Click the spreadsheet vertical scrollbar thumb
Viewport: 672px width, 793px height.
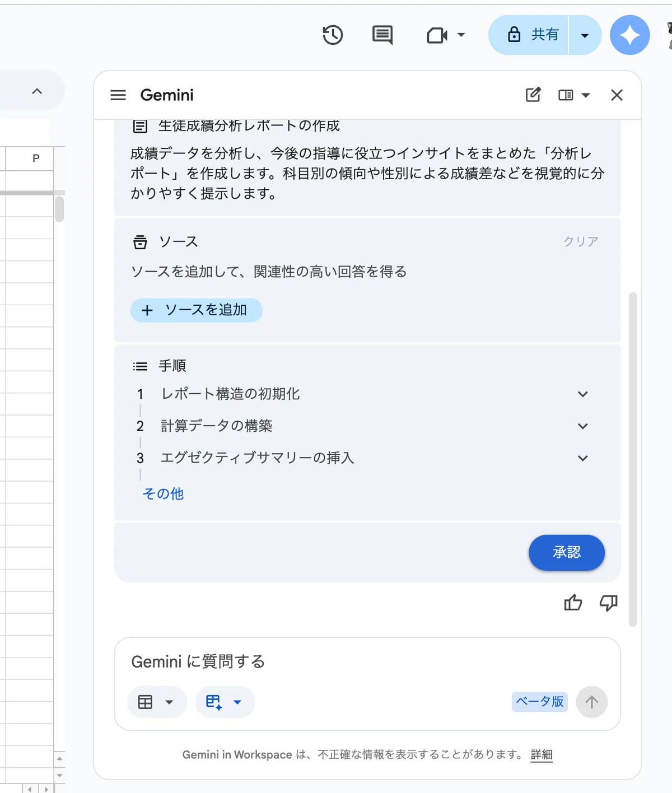[x=59, y=209]
